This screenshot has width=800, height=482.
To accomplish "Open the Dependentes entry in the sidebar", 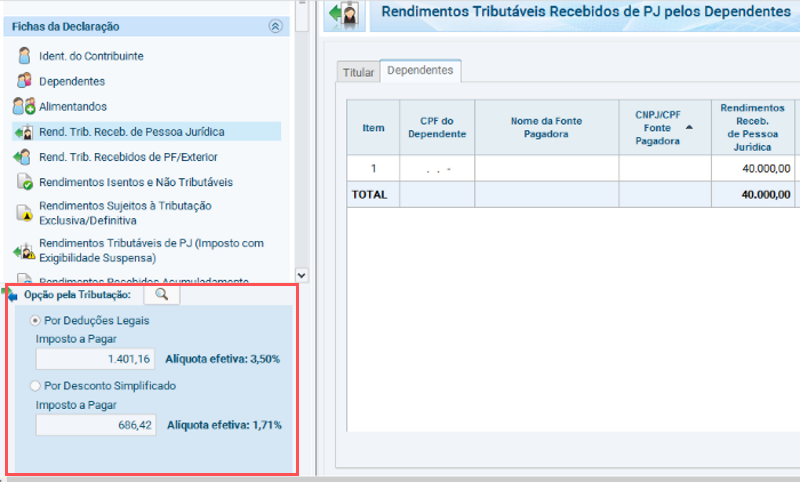I will click(x=72, y=81).
